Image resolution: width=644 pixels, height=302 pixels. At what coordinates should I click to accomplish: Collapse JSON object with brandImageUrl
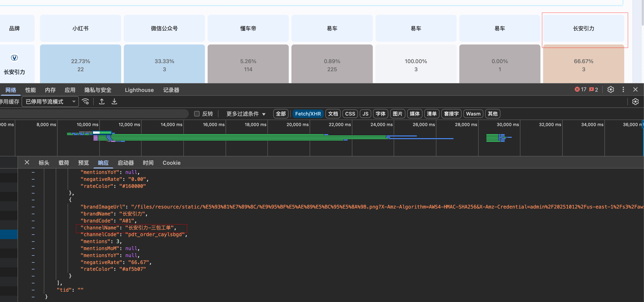click(33, 200)
